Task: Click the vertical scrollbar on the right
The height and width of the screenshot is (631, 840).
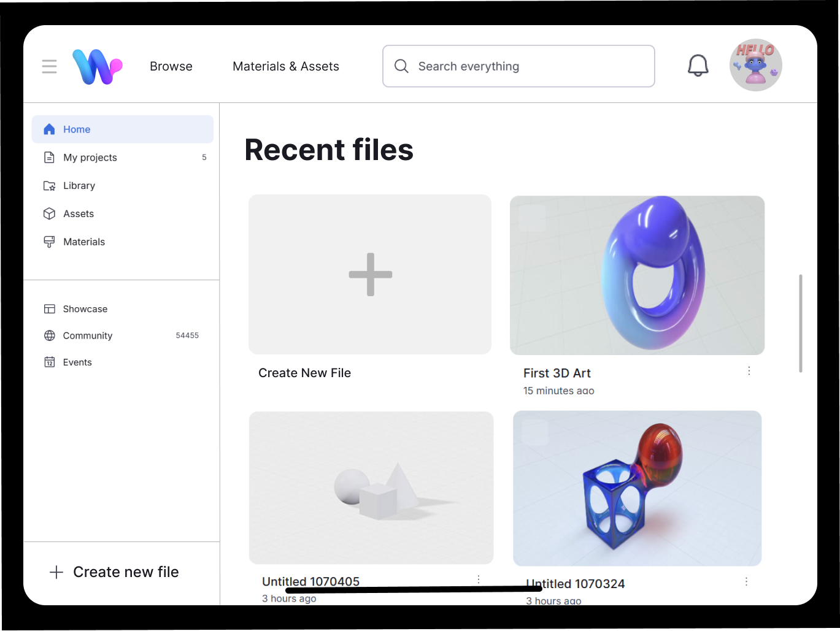Action: click(x=800, y=323)
